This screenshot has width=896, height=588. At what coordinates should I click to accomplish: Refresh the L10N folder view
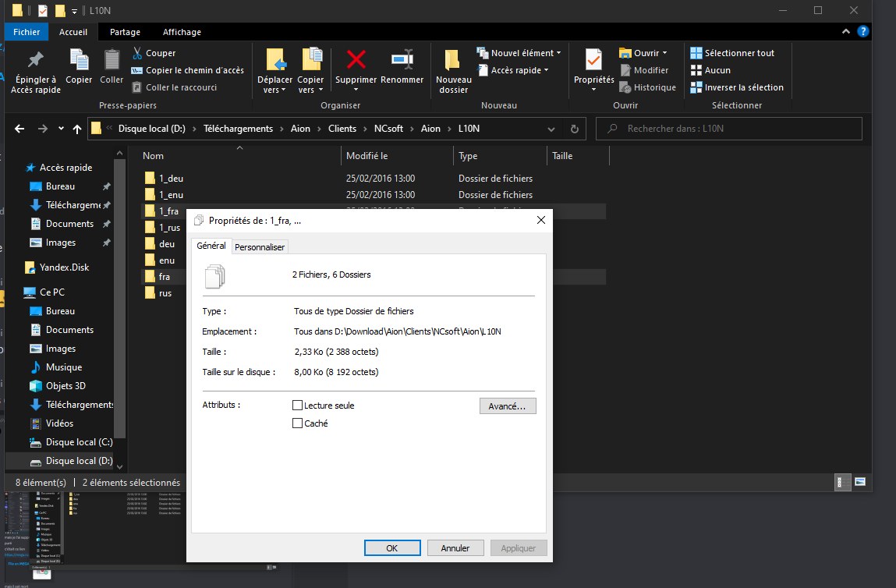click(574, 129)
